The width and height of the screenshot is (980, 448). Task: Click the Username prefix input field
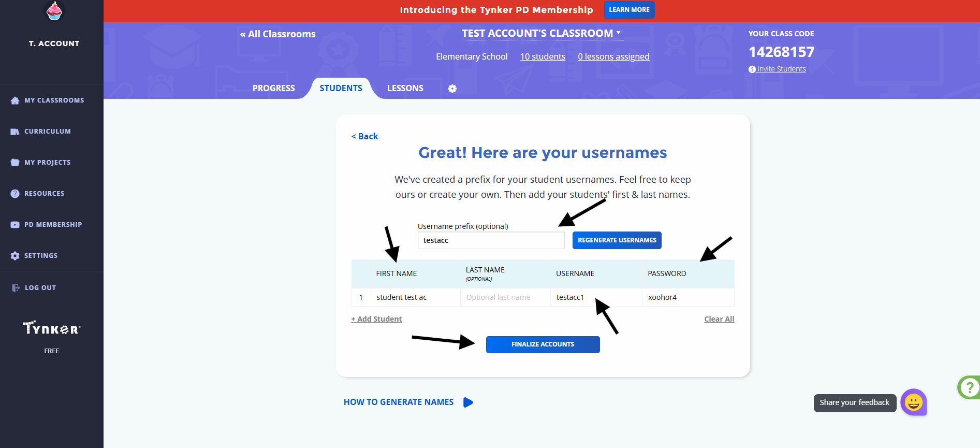(x=491, y=240)
